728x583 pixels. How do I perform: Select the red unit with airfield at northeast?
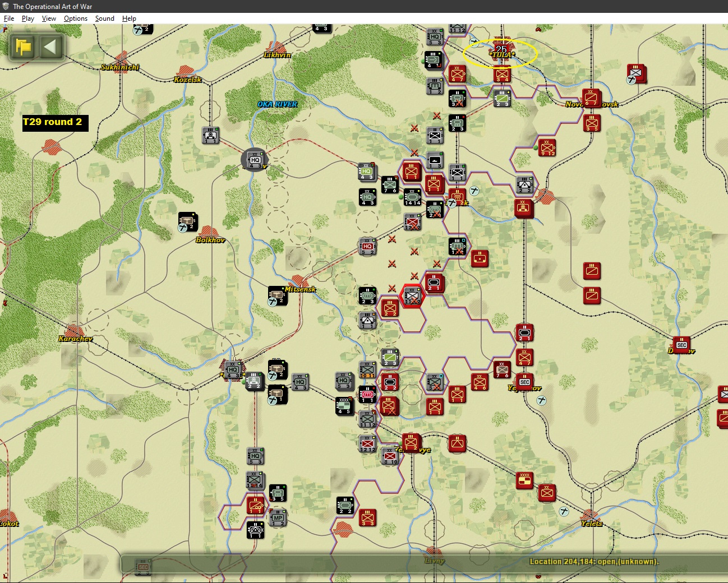(x=637, y=73)
